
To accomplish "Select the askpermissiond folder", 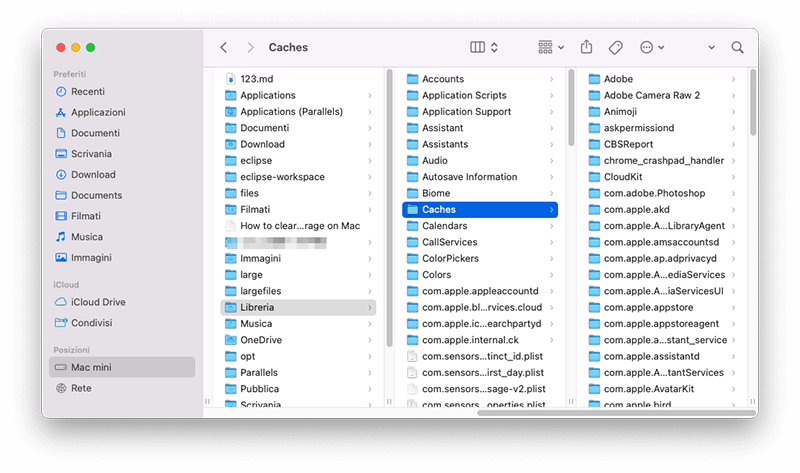I will click(x=662, y=128).
